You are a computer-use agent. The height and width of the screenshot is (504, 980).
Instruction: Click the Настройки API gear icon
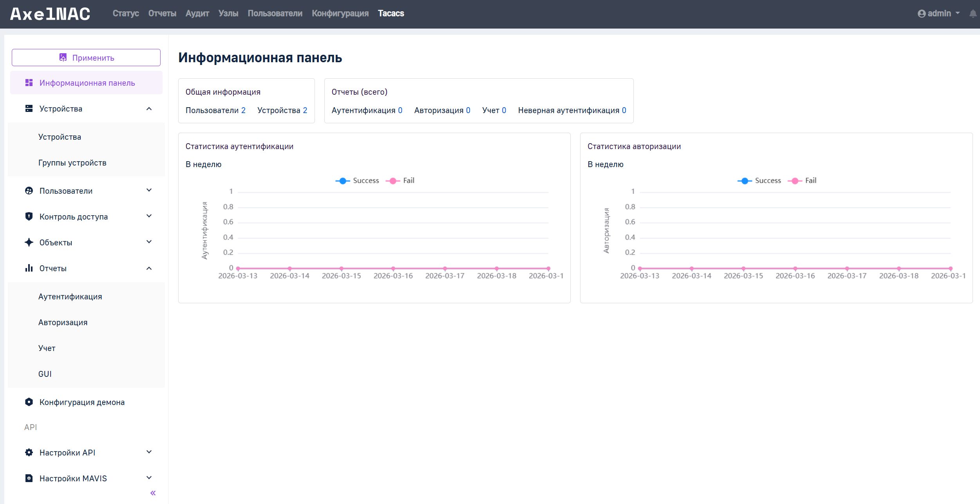(29, 452)
